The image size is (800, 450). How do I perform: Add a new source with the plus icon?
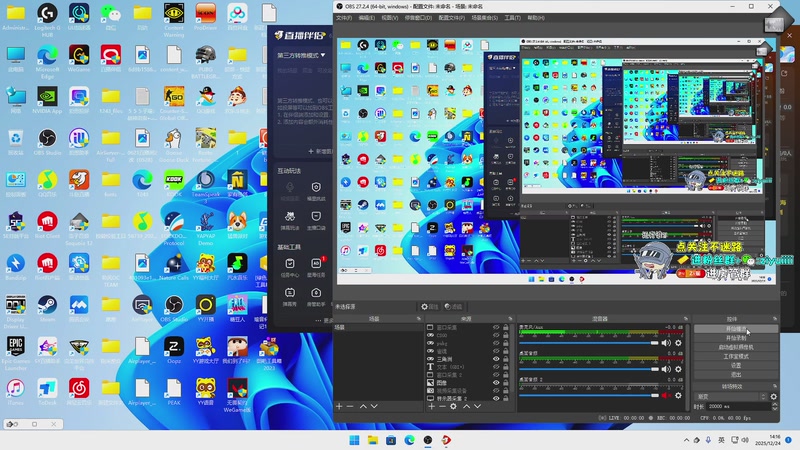[x=432, y=406]
